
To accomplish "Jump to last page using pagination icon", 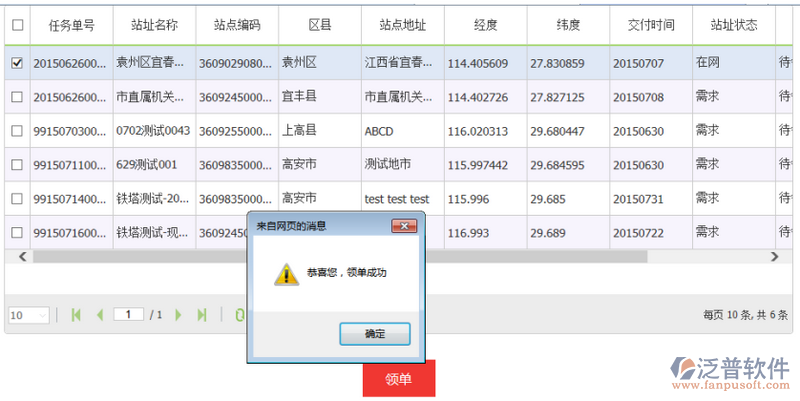I will tap(201, 315).
